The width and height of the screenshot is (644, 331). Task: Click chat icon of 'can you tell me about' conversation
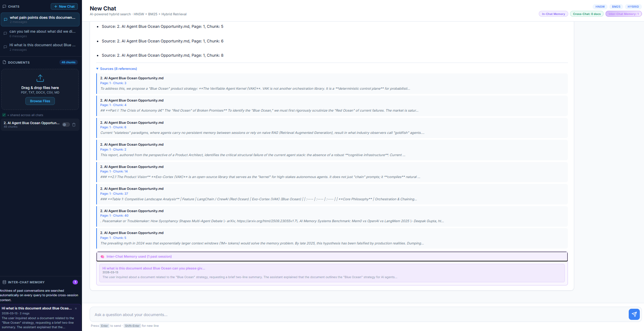[5, 33]
